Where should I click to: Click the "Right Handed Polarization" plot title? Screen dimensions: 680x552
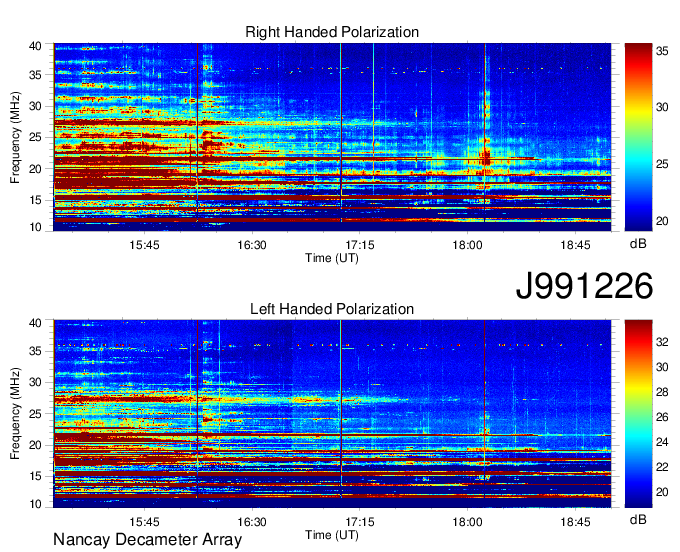coord(332,32)
